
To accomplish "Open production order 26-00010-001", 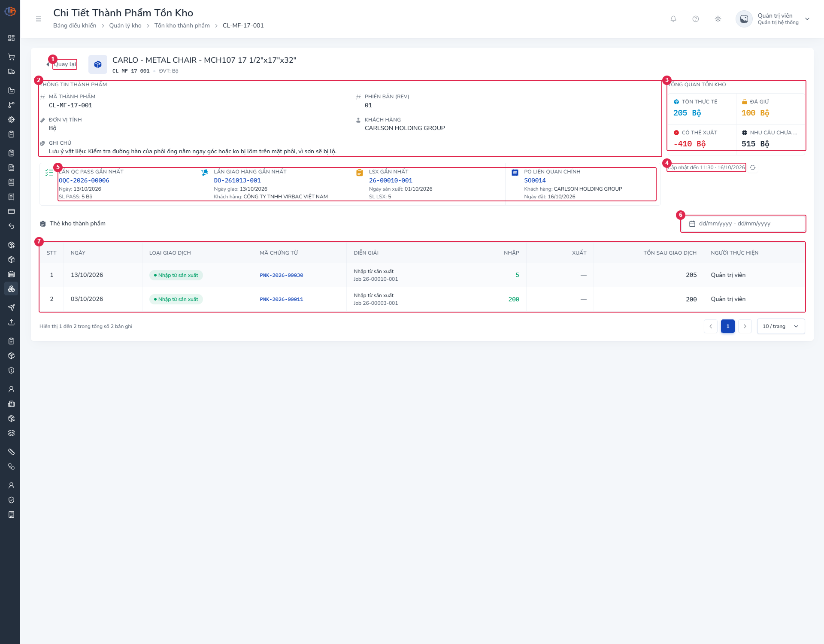I will [391, 181].
